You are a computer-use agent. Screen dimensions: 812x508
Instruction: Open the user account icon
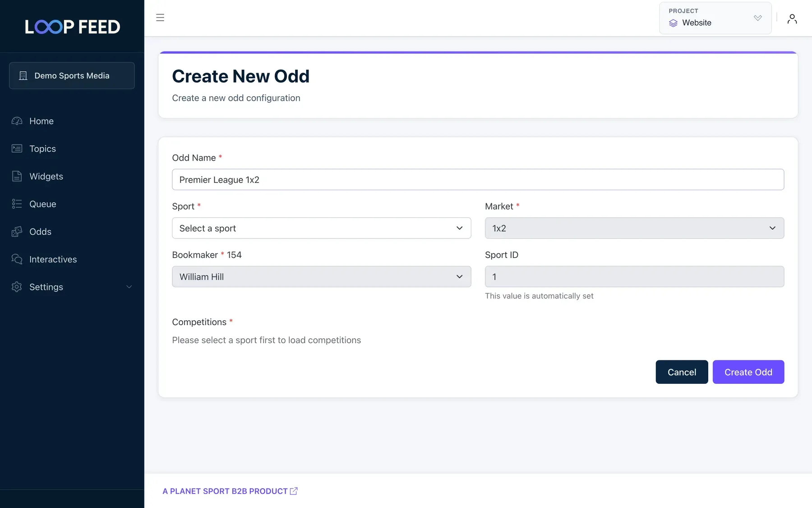pyautogui.click(x=792, y=19)
